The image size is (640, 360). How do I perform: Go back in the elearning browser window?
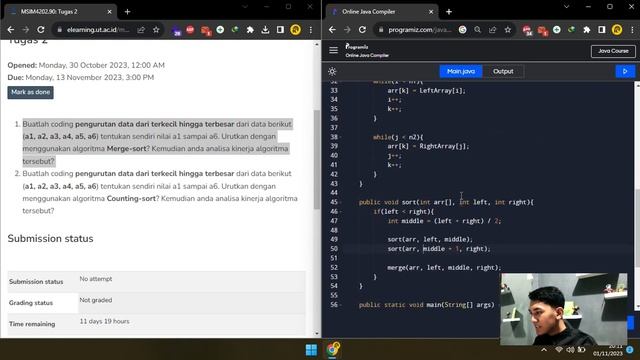[x=11, y=30]
